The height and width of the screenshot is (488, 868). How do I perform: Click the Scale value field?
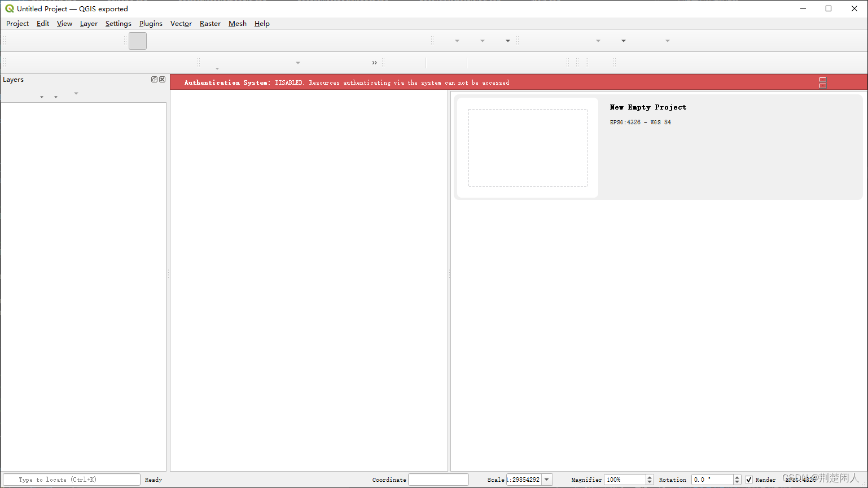[x=524, y=480]
